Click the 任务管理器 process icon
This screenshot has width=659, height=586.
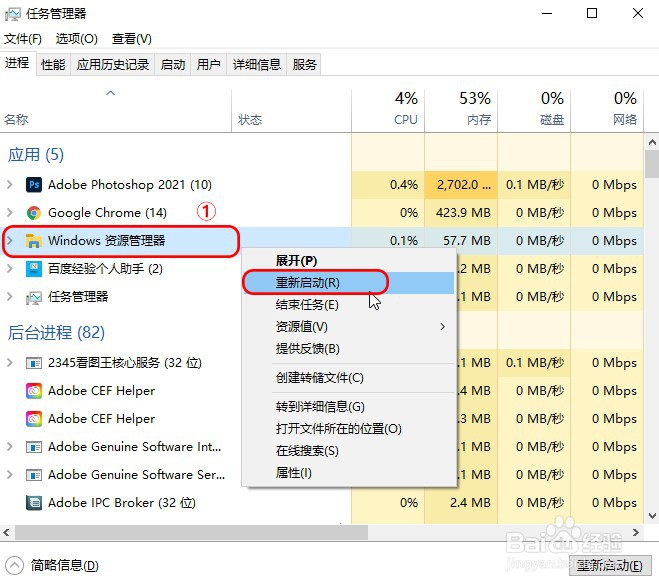coord(34,297)
